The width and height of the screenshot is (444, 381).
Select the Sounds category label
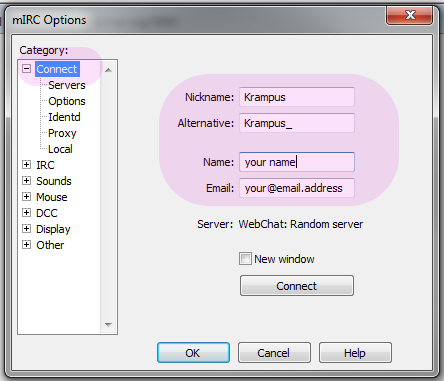(54, 181)
